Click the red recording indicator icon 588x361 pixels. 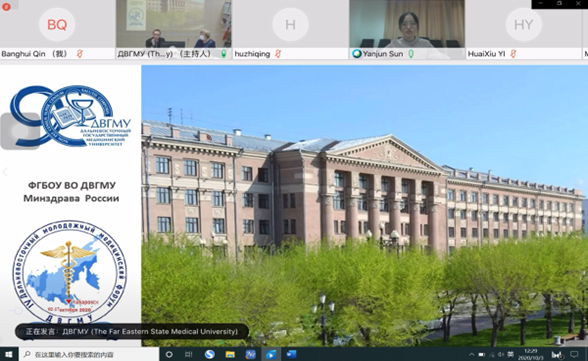click(x=6, y=6)
